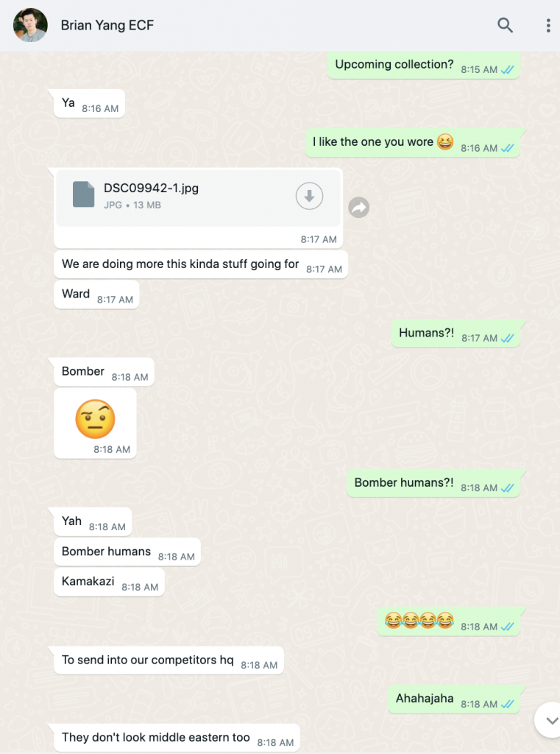Open the Brian Yang ECF contact info

[107, 25]
